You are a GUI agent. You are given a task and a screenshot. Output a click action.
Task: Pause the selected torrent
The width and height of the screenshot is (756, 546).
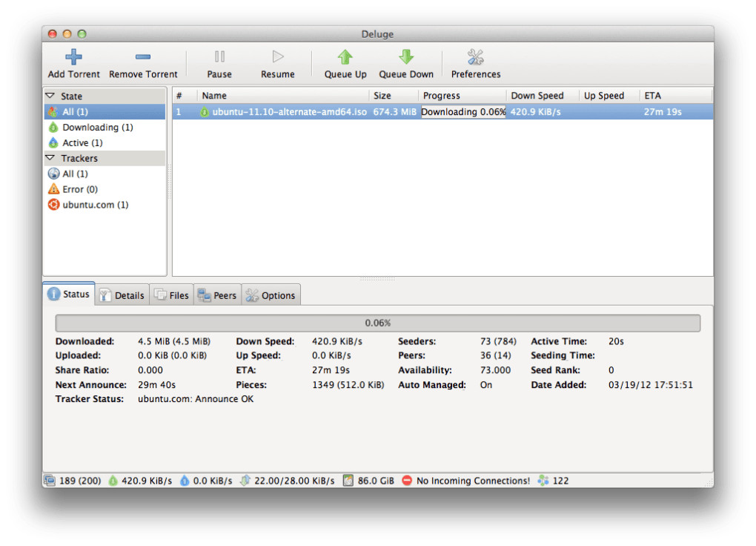click(219, 64)
